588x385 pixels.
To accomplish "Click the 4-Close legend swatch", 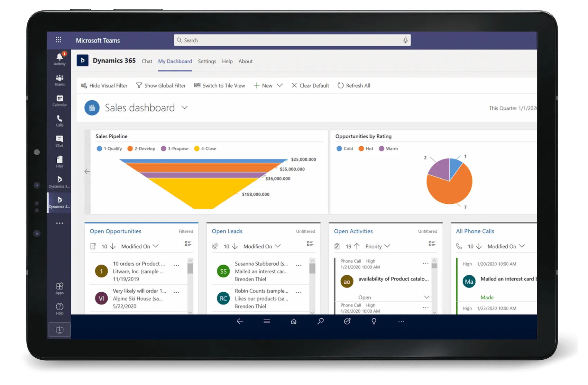I will pos(197,148).
